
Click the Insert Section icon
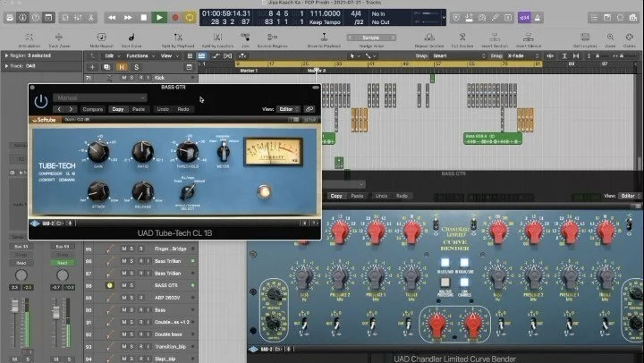495,38
